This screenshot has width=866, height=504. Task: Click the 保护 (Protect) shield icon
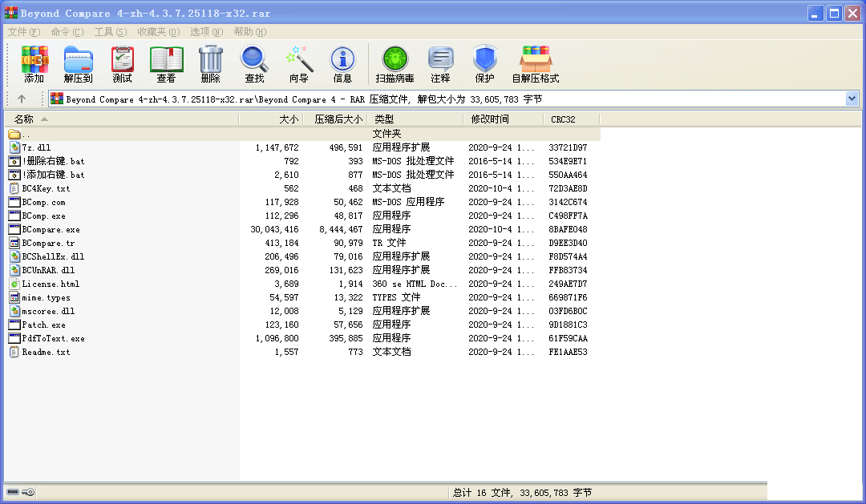tap(484, 59)
